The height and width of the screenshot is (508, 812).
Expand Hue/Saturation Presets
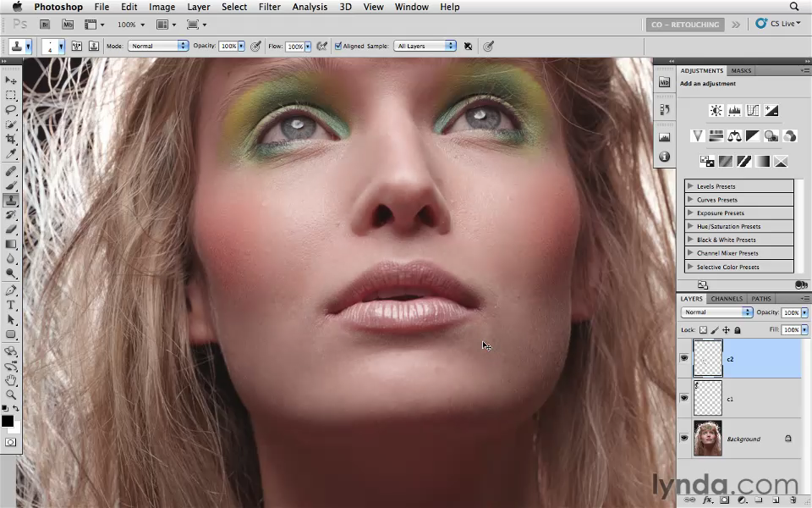(690, 226)
